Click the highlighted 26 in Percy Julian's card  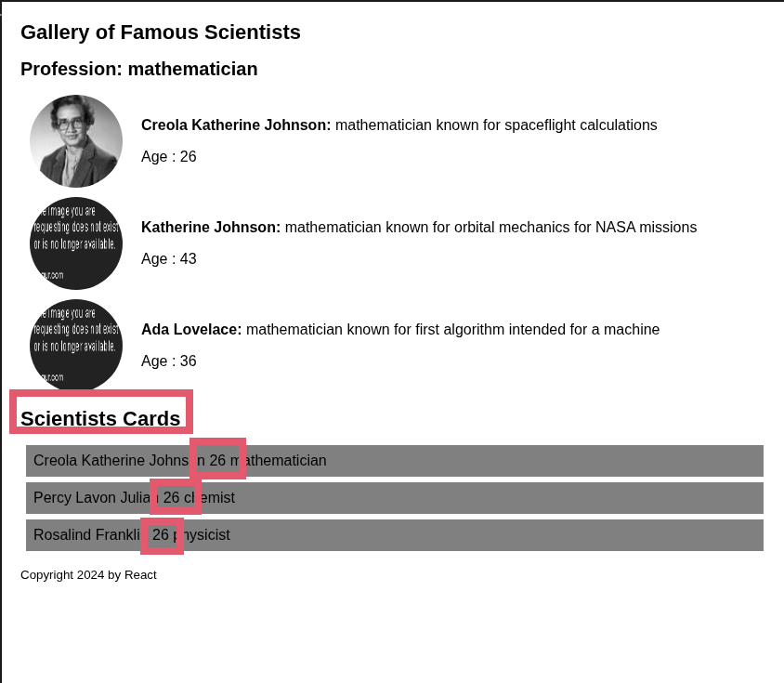[174, 498]
